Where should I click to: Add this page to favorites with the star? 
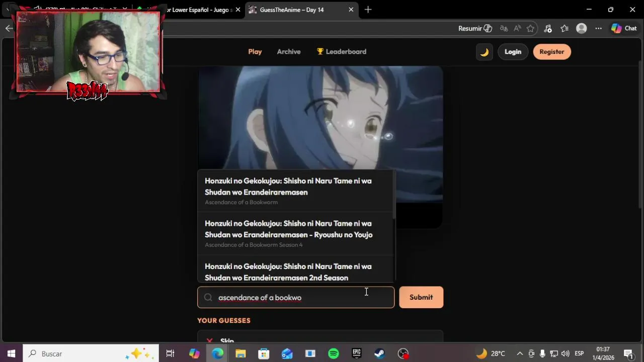[x=530, y=29]
